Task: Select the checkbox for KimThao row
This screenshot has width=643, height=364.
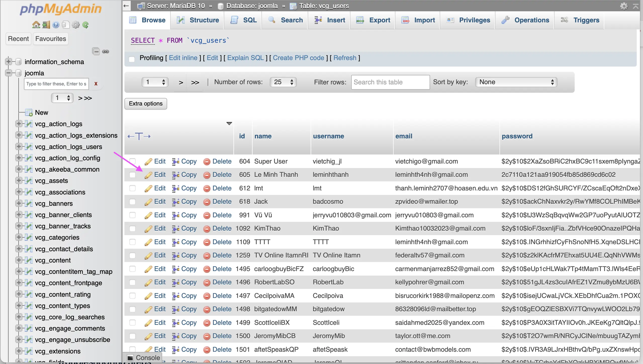Action: [x=132, y=228]
